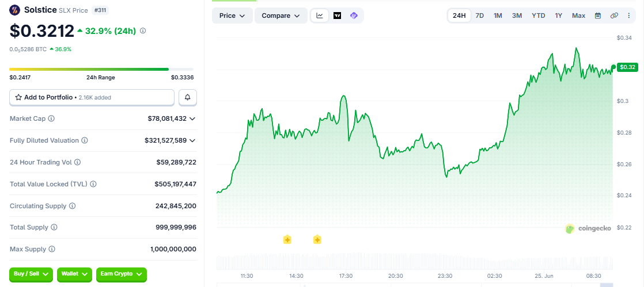The height and width of the screenshot is (287, 644).
Task: Open Total Supply info icon
Action: pos(54,227)
